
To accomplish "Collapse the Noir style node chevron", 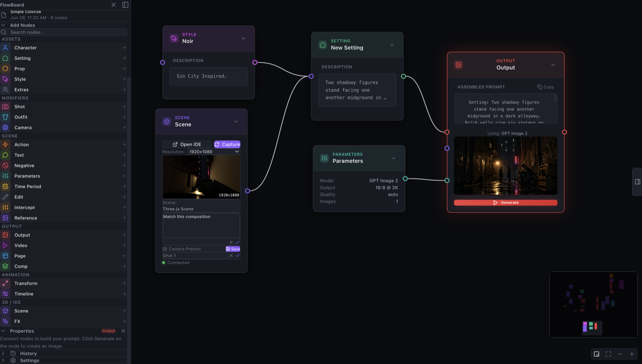I will (x=243, y=39).
